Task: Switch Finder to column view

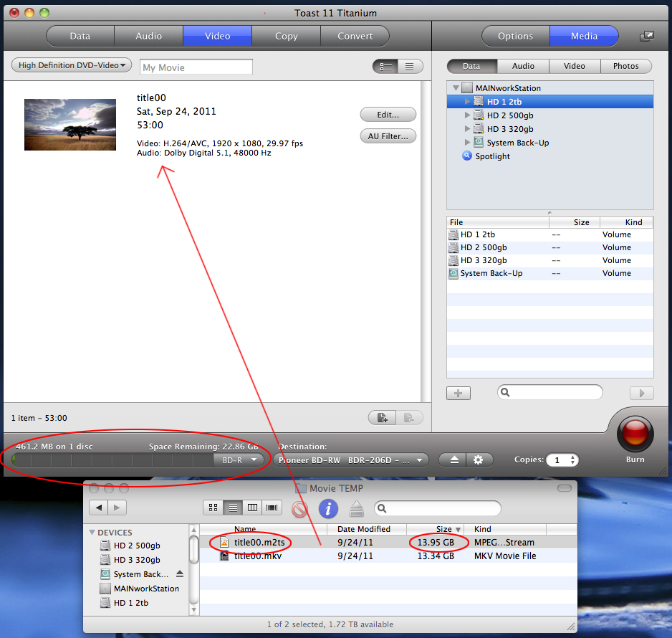Action: pyautogui.click(x=252, y=508)
